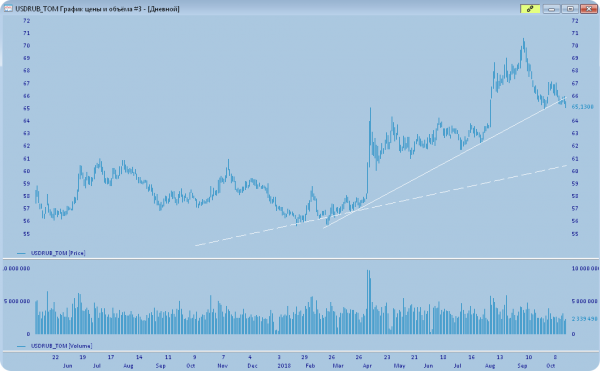
Task: Click the Mar month label on time axis
Action: click(x=338, y=366)
